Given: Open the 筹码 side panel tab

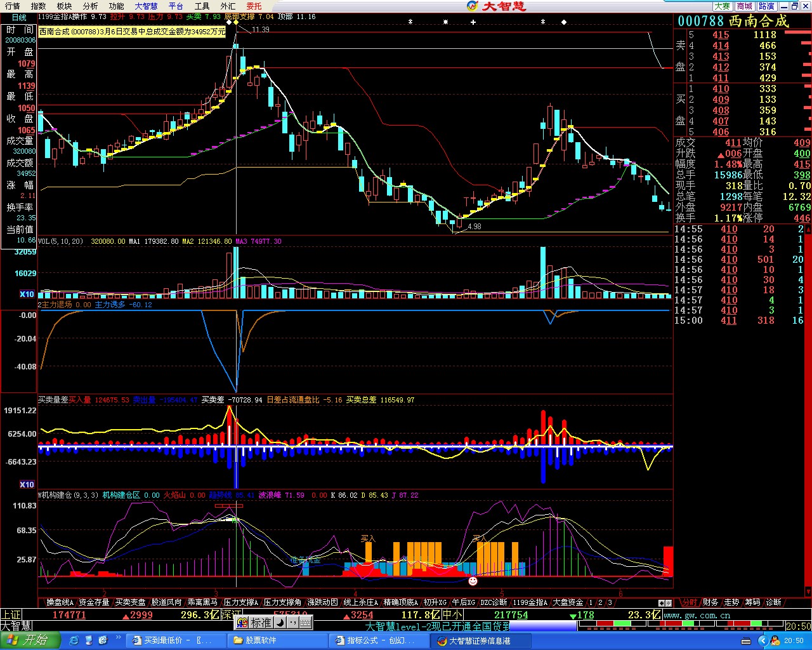Looking at the screenshot, I should 752,602.
